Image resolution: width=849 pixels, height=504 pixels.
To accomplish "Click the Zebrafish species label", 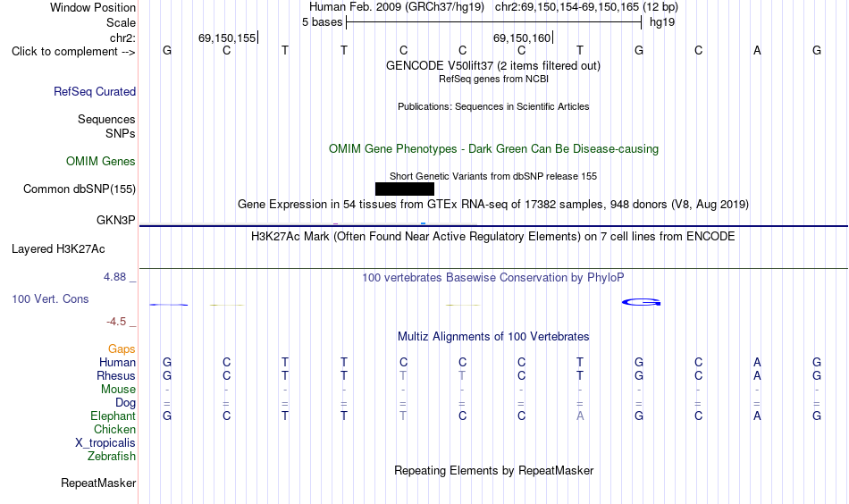I will point(112,457).
